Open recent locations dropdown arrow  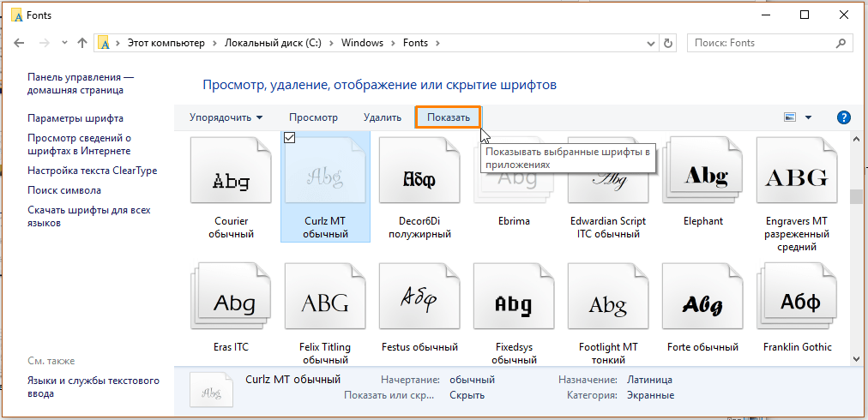(x=65, y=43)
